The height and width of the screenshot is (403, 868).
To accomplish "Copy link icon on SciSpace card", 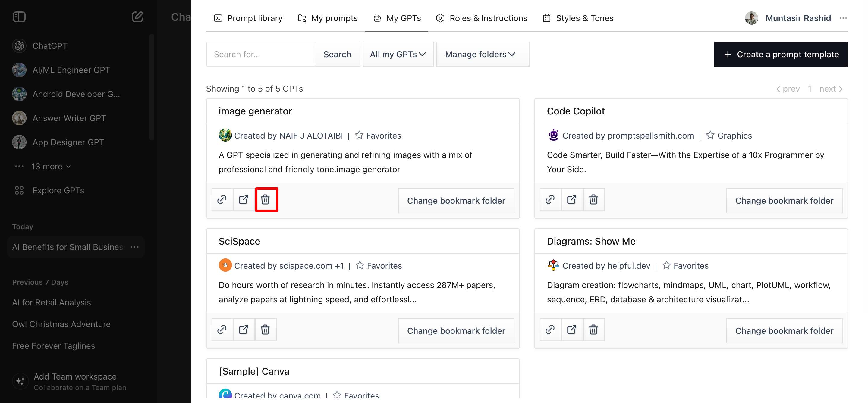I will [222, 329].
